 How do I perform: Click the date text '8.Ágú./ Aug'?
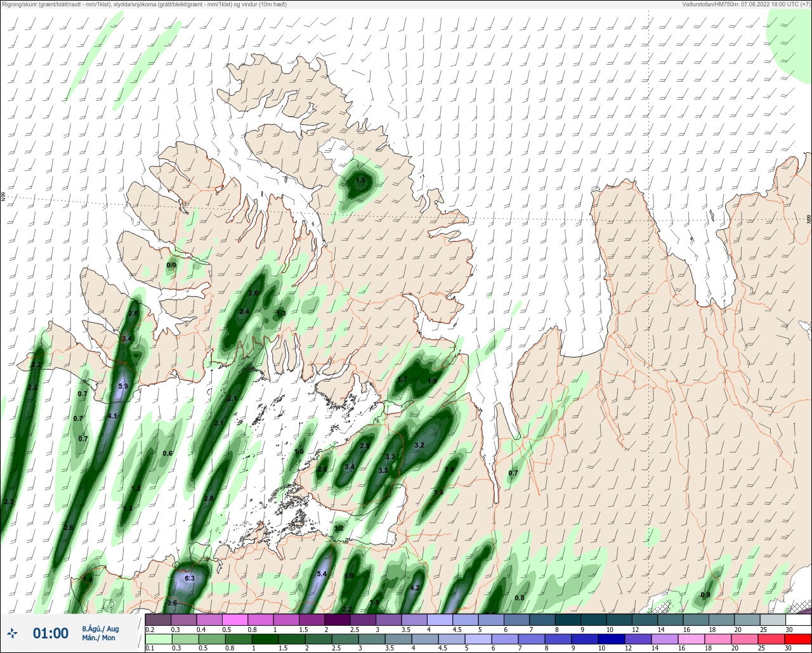[100, 629]
